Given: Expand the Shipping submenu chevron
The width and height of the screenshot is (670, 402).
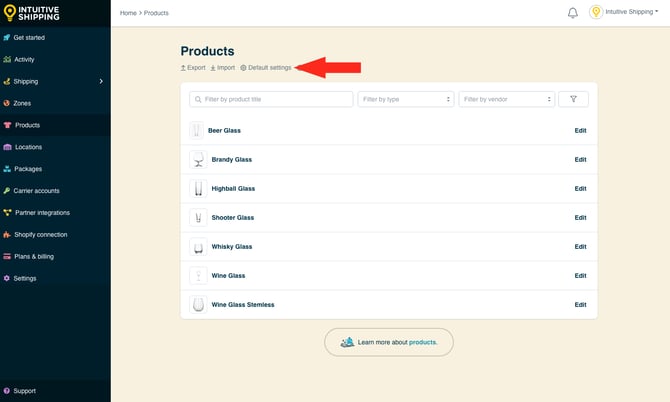Looking at the screenshot, I should 101,81.
